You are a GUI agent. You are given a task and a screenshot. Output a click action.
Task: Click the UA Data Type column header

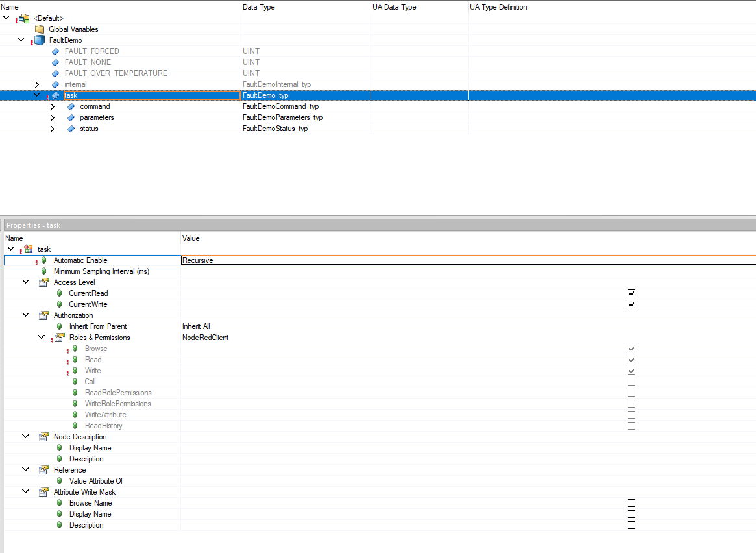419,7
